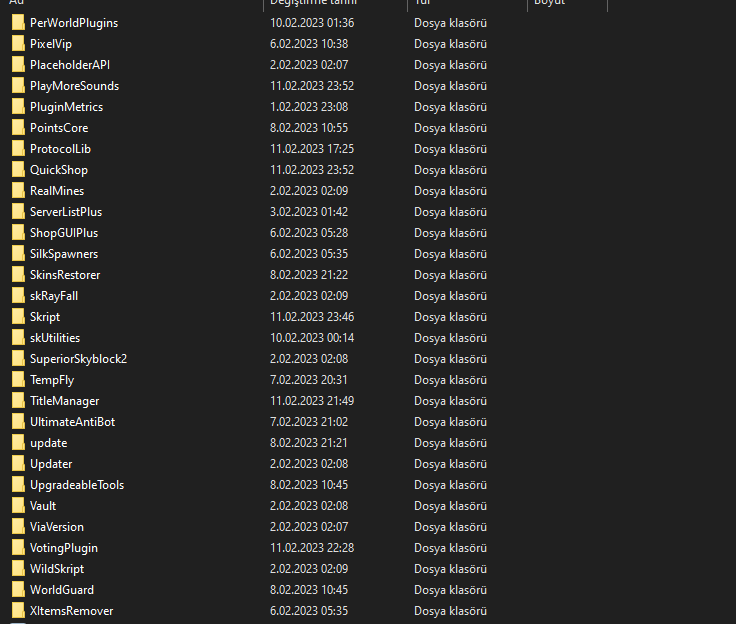Screen dimensions: 736x624
Task: Click the TempFly folder icon
Action: point(18,380)
